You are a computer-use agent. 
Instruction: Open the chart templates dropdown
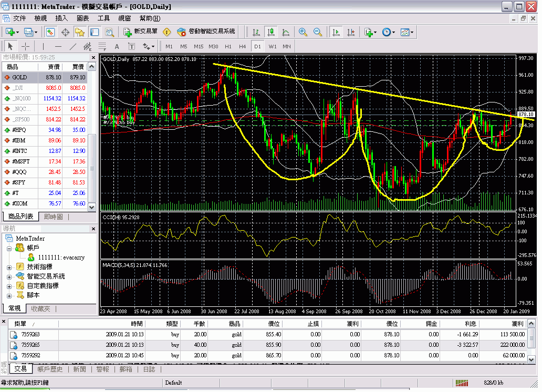(407, 32)
